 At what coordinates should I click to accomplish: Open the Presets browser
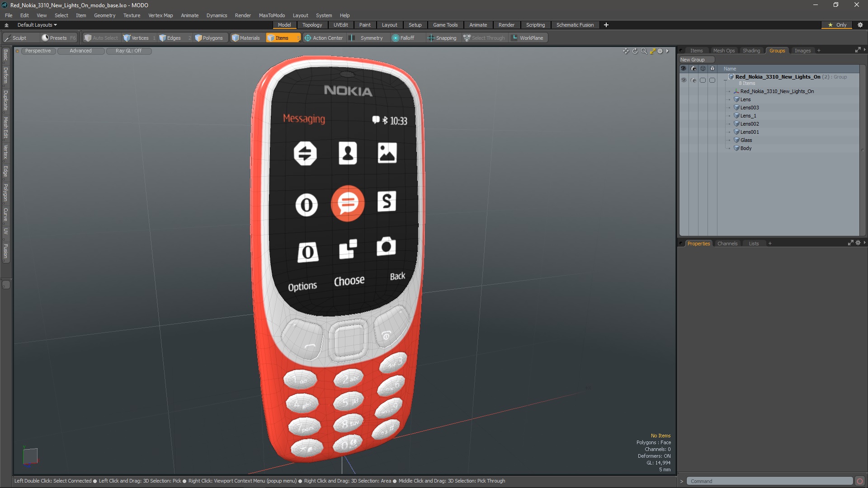58,38
